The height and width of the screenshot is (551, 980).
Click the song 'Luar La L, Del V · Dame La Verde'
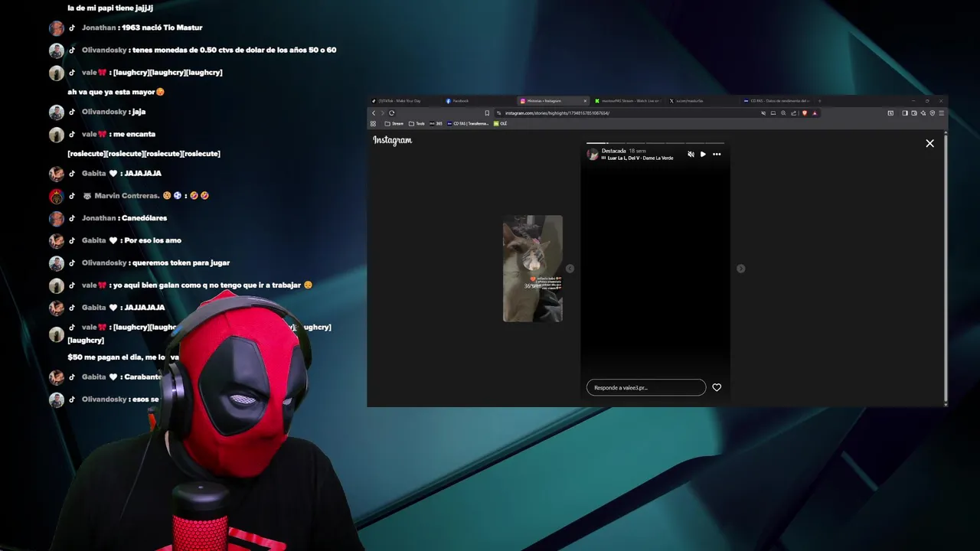[x=640, y=158]
